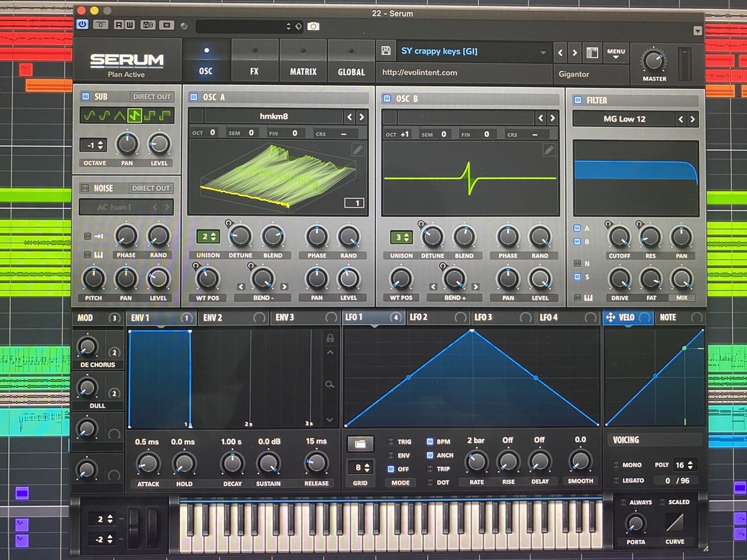Image resolution: width=747 pixels, height=560 pixels.
Task: Select the LFO 3 tab
Action: pos(501,317)
